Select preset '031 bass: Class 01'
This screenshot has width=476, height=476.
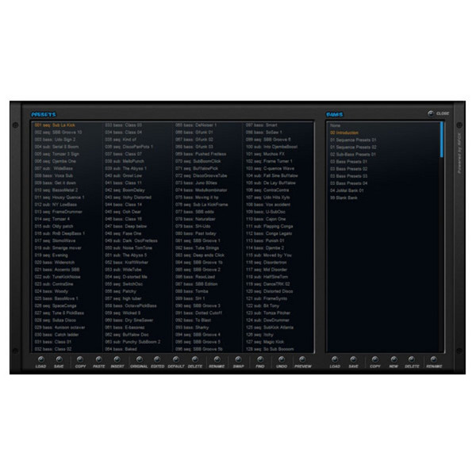point(53,342)
